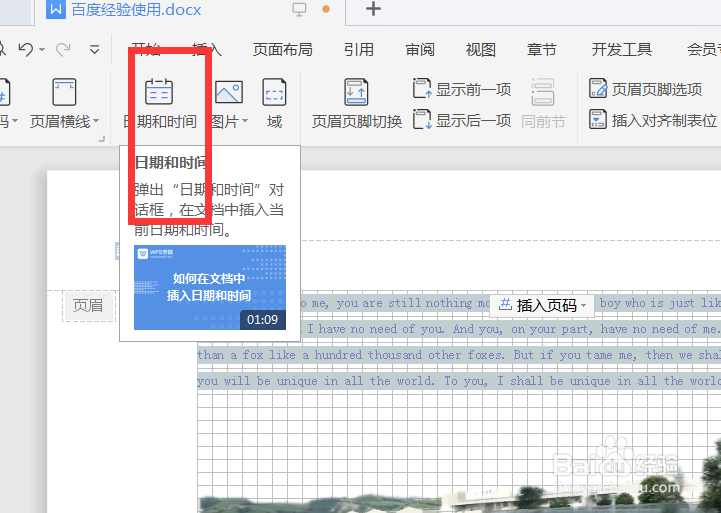Image resolution: width=721 pixels, height=513 pixels.
Task: Open the Undo history dropdown arrow
Action: (42, 50)
